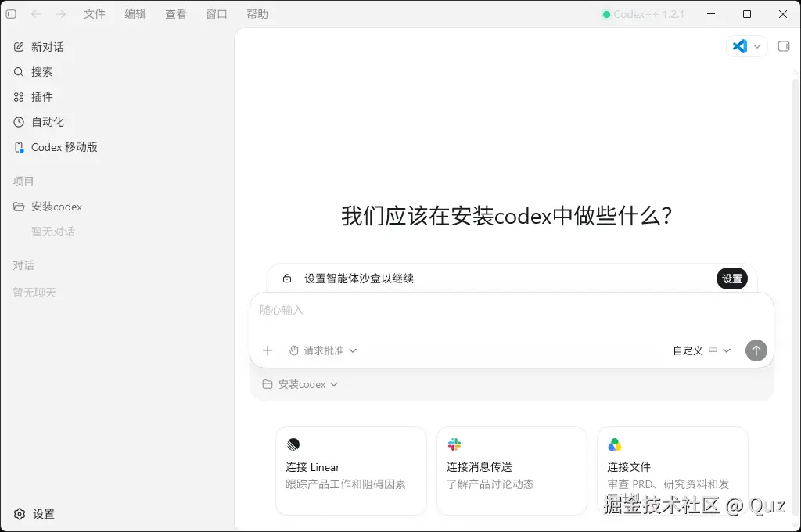Click the Codex++ 1.2.1 status indicator
This screenshot has height=532, width=801.
pos(644,14)
